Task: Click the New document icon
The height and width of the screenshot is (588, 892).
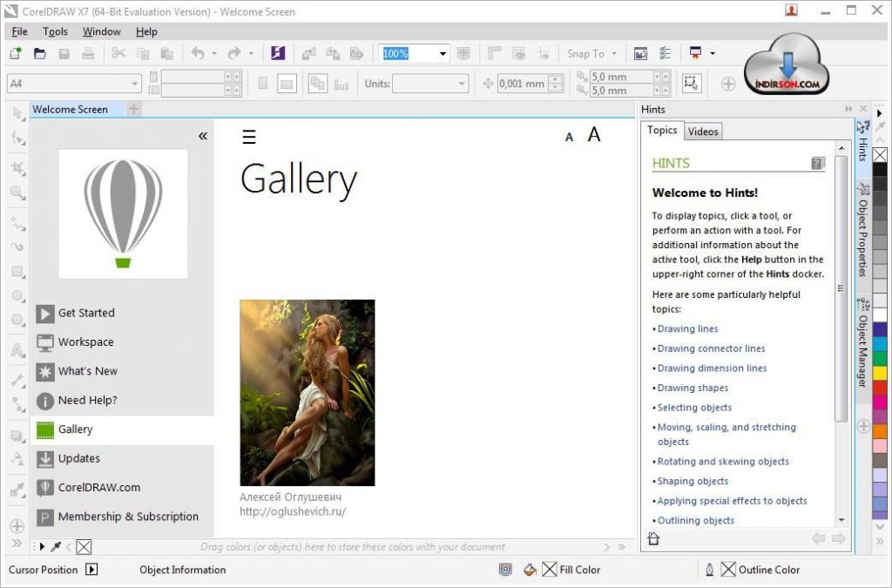Action: 16,53
